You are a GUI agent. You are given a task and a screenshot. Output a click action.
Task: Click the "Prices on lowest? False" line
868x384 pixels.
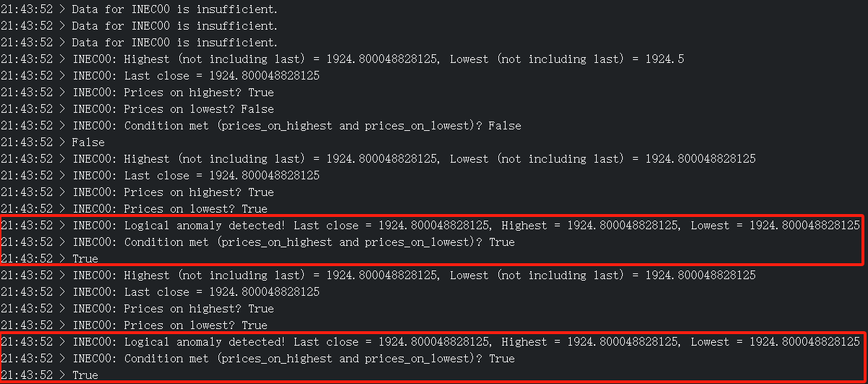137,109
